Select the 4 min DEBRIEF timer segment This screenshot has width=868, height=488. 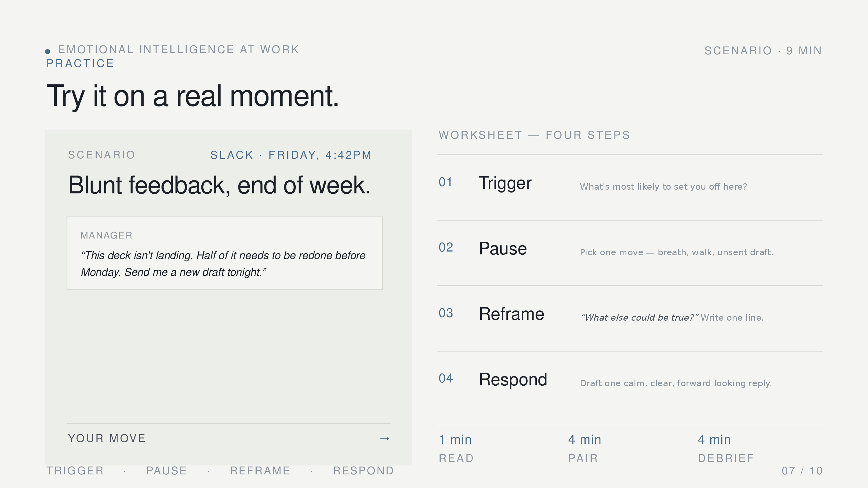725,448
